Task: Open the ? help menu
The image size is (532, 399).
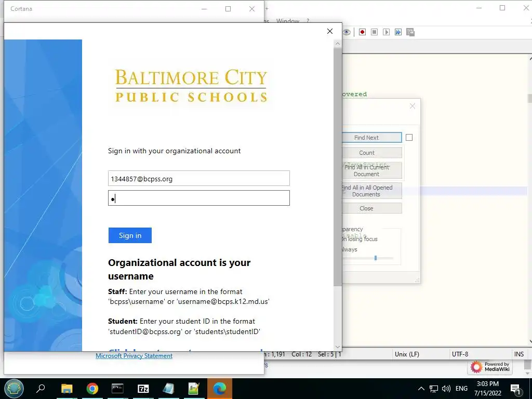Action: [x=308, y=21]
